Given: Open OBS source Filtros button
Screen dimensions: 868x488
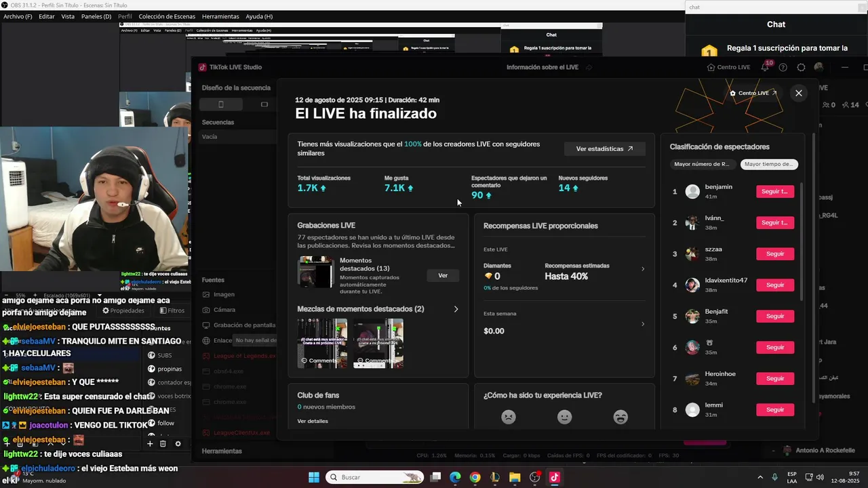Looking at the screenshot, I should pyautogui.click(x=172, y=310).
